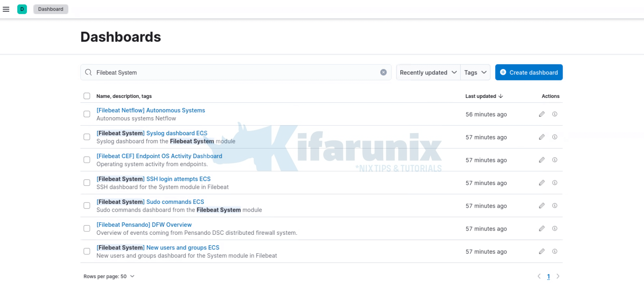Viewport: 644px width, 293px height.
Task: Expand the Recently updated sort dropdown
Action: 428,72
